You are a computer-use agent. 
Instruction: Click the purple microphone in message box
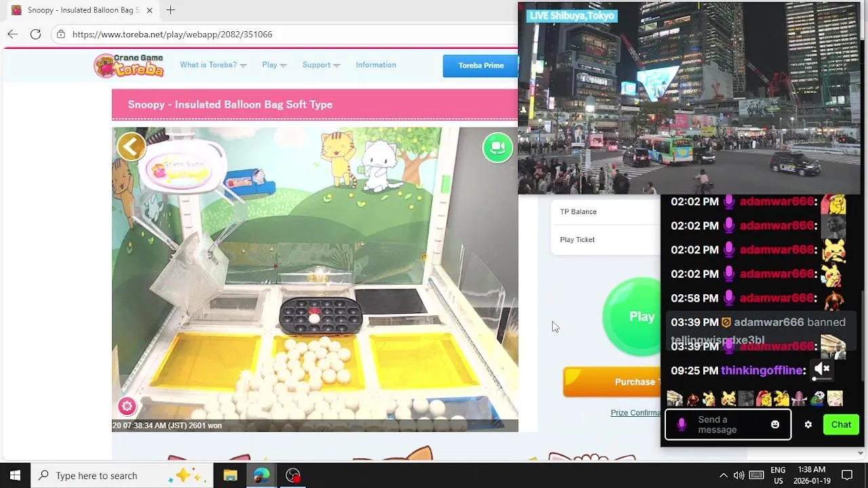click(682, 425)
